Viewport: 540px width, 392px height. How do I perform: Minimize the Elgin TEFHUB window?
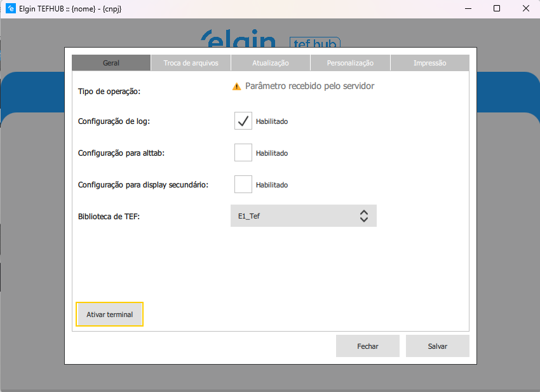click(x=468, y=9)
